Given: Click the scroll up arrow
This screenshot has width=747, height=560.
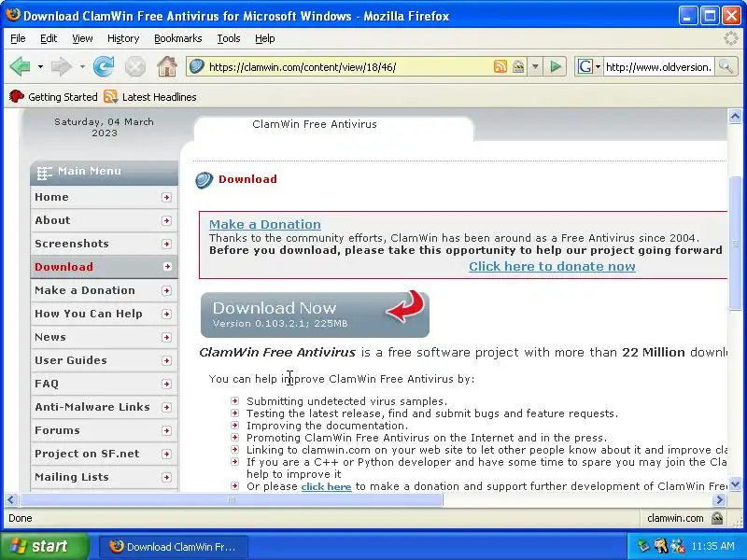Looking at the screenshot, I should [735, 116].
